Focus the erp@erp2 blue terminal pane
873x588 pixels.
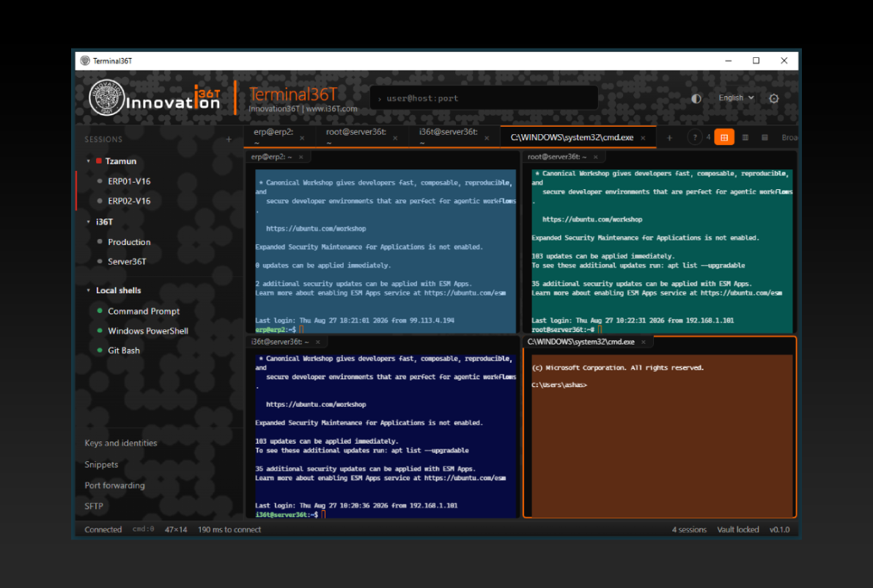tap(386, 251)
